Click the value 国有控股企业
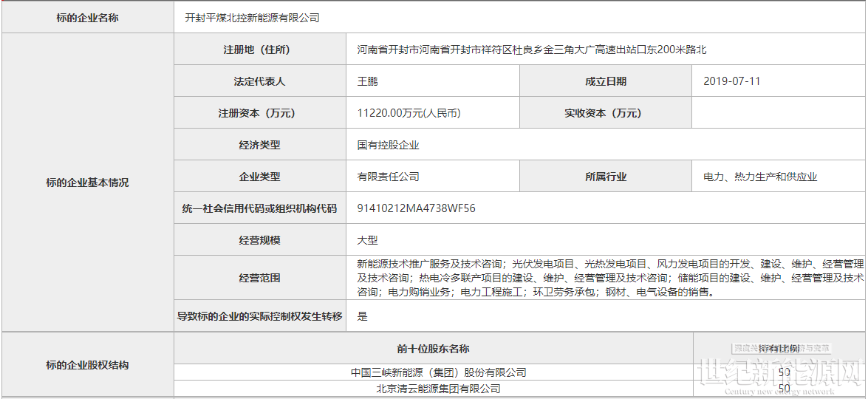Screen dimensions: 868x399 click(x=388, y=145)
